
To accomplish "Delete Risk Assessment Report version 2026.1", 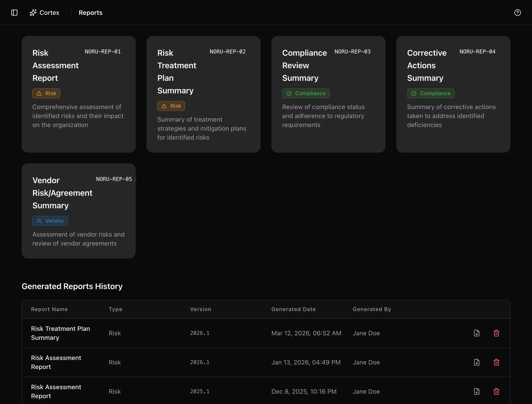I will 496,362.
